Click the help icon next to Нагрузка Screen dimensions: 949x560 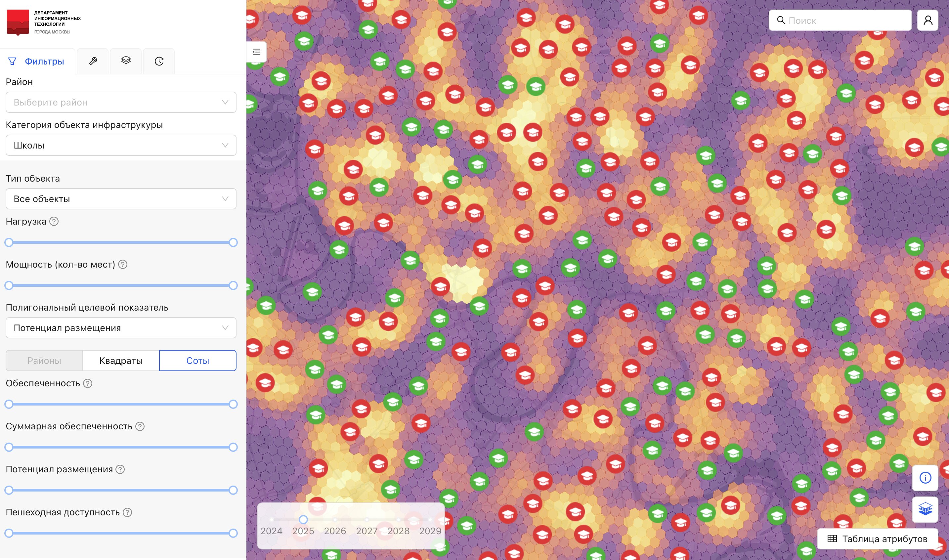[54, 222]
